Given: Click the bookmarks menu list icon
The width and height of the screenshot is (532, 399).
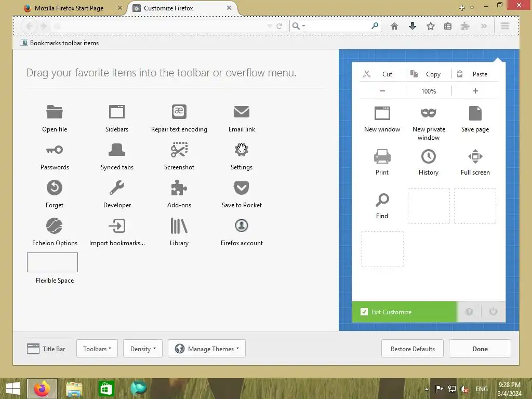Looking at the screenshot, I should coord(448,26).
